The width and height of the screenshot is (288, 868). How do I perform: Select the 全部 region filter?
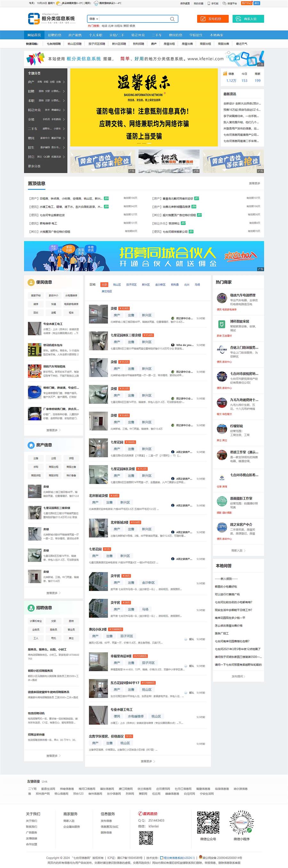[x=104, y=285]
